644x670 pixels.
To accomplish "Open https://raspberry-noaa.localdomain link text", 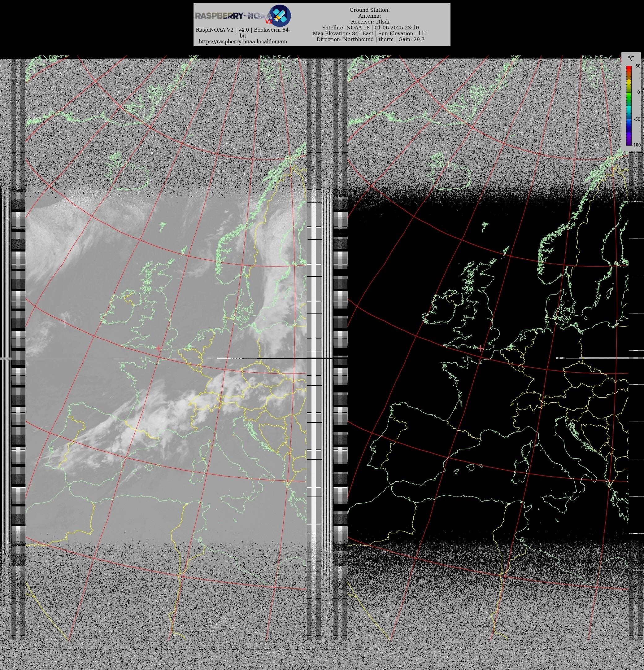I will pos(243,42).
